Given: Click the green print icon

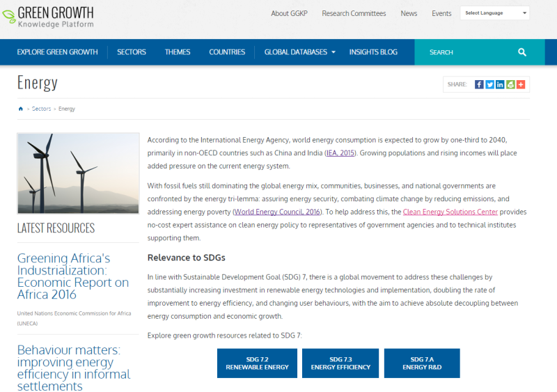Looking at the screenshot, I should point(510,84).
